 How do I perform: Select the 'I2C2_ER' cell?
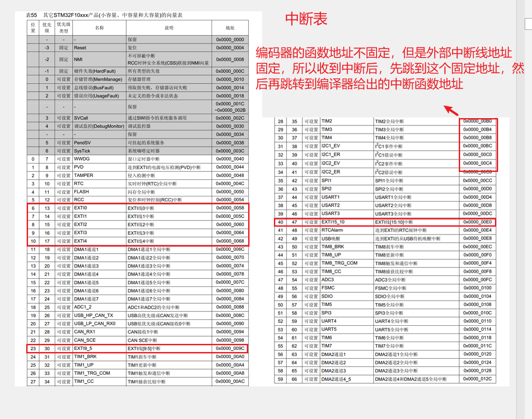347,172
